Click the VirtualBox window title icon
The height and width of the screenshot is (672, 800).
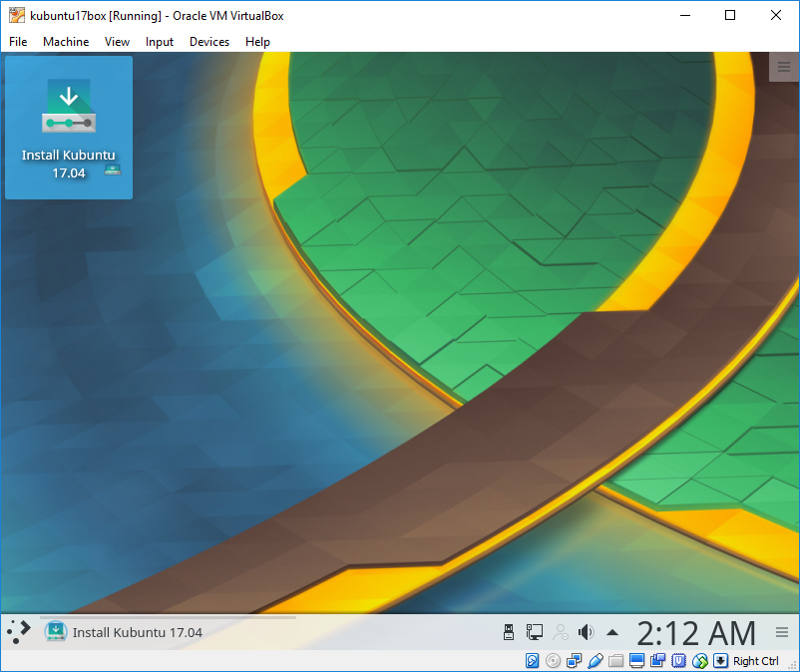pyautogui.click(x=17, y=15)
